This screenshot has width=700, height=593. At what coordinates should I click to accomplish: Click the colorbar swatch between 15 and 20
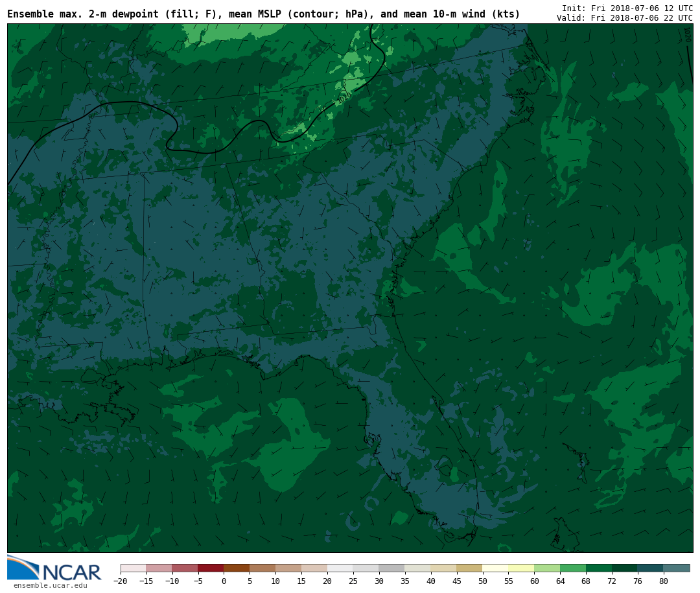tap(314, 568)
